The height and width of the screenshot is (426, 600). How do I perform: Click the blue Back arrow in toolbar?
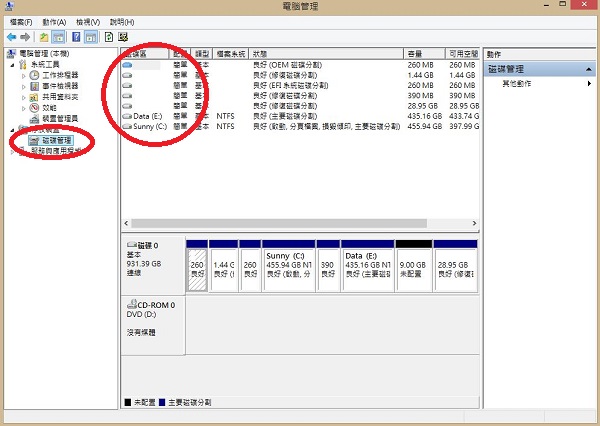pyautogui.click(x=11, y=37)
